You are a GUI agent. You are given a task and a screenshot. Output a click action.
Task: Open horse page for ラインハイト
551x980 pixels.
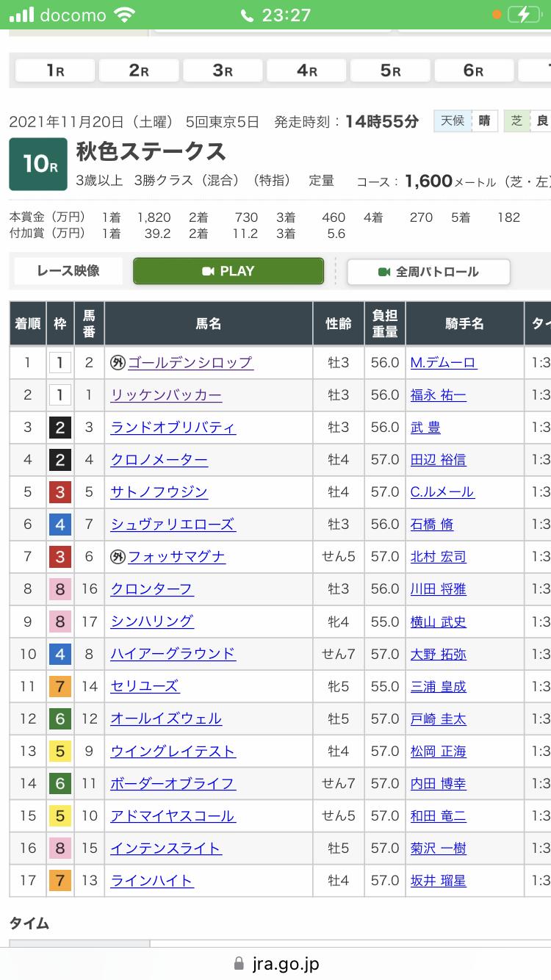coord(152,881)
